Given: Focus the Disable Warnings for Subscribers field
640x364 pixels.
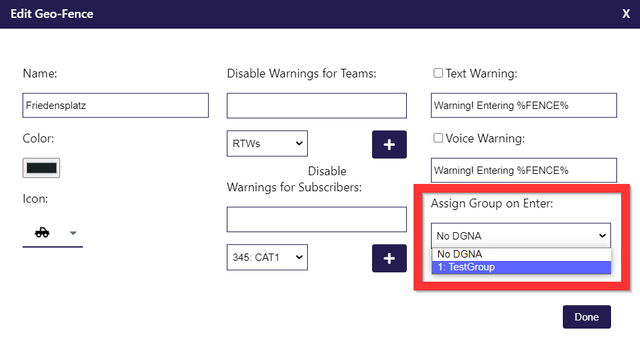Looking at the screenshot, I should click(317, 220).
